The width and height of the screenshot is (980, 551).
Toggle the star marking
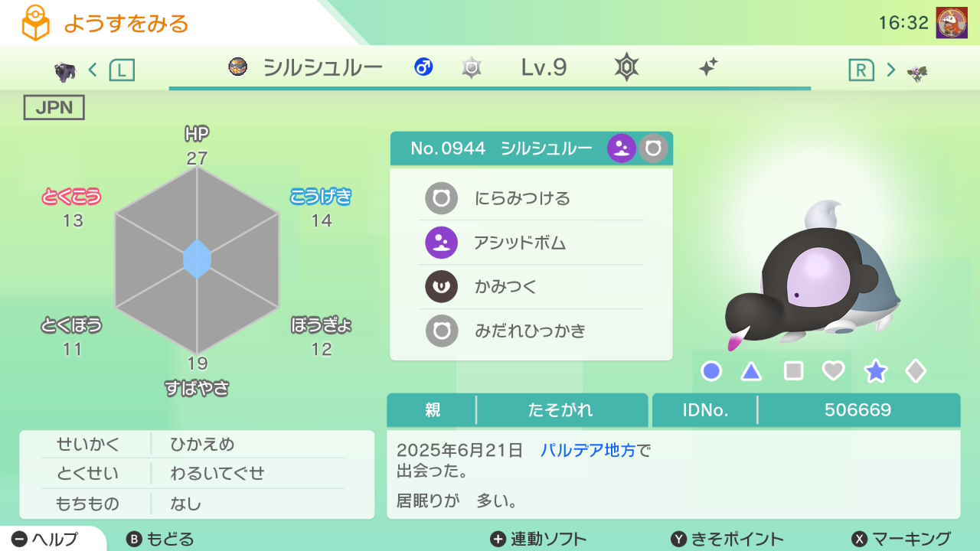point(875,371)
